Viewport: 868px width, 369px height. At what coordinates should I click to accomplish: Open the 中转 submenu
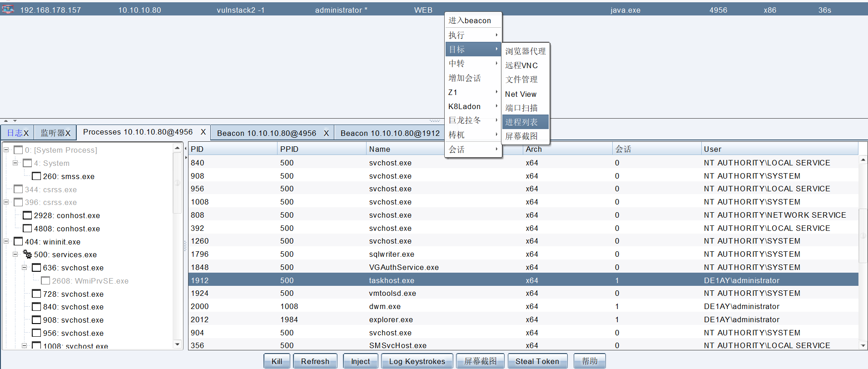(473, 64)
